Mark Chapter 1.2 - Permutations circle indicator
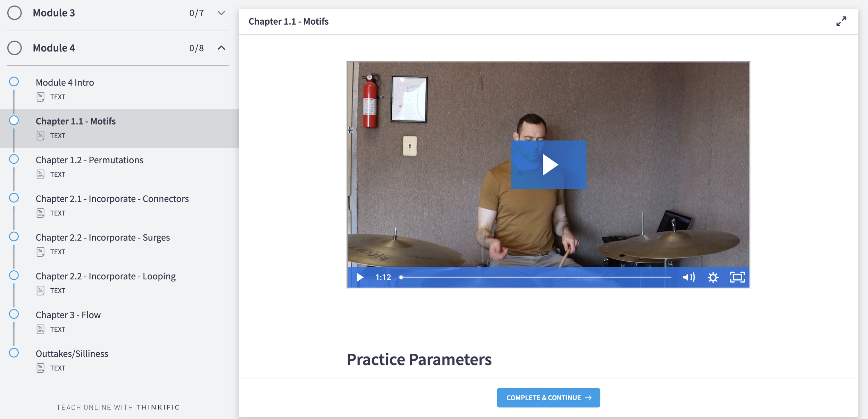Image resolution: width=868 pixels, height=419 pixels. point(14,159)
